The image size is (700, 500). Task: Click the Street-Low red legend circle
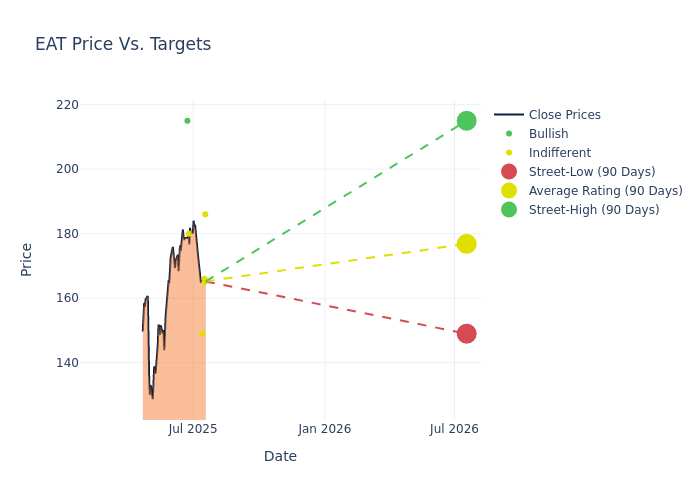[x=509, y=171]
